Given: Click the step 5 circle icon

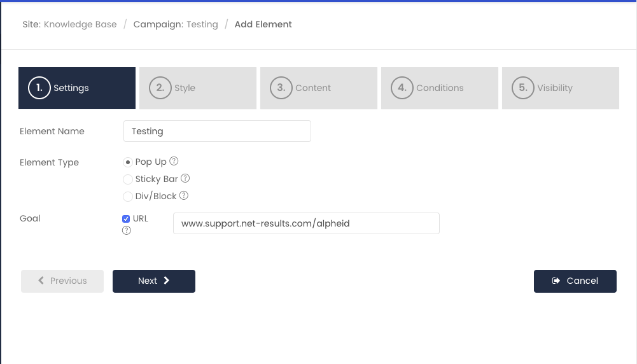Looking at the screenshot, I should 523,88.
